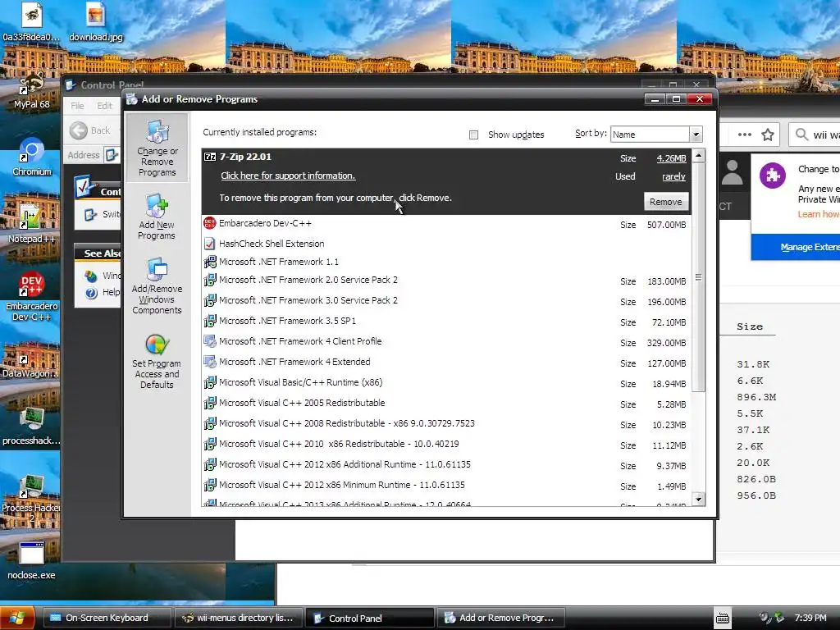Click the rarely used frequency link
The image size is (840, 630).
coord(674,176)
